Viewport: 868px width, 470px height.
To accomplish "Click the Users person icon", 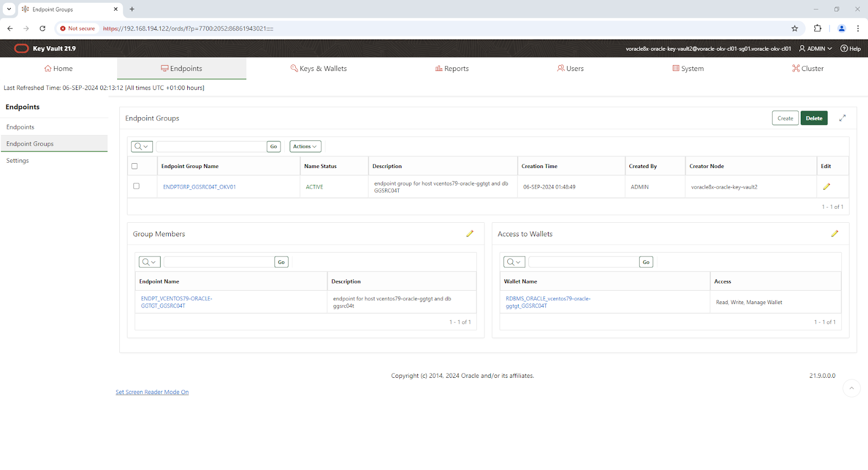I will click(560, 68).
